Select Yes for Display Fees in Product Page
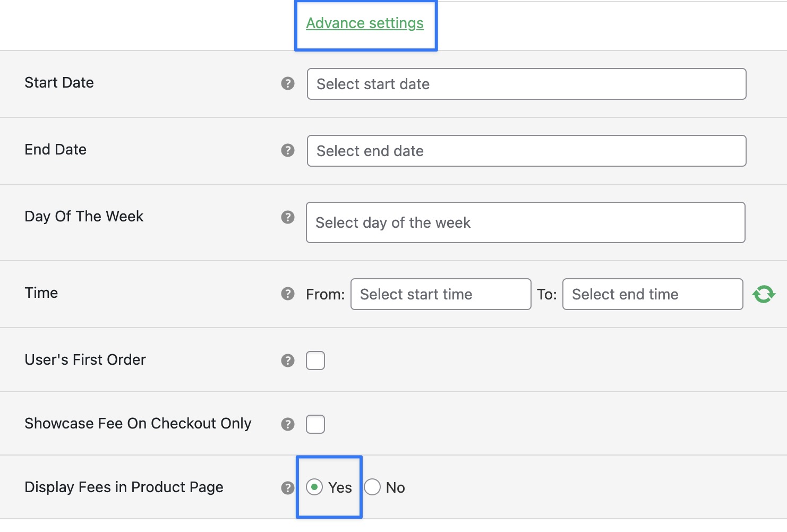 pyautogui.click(x=314, y=487)
